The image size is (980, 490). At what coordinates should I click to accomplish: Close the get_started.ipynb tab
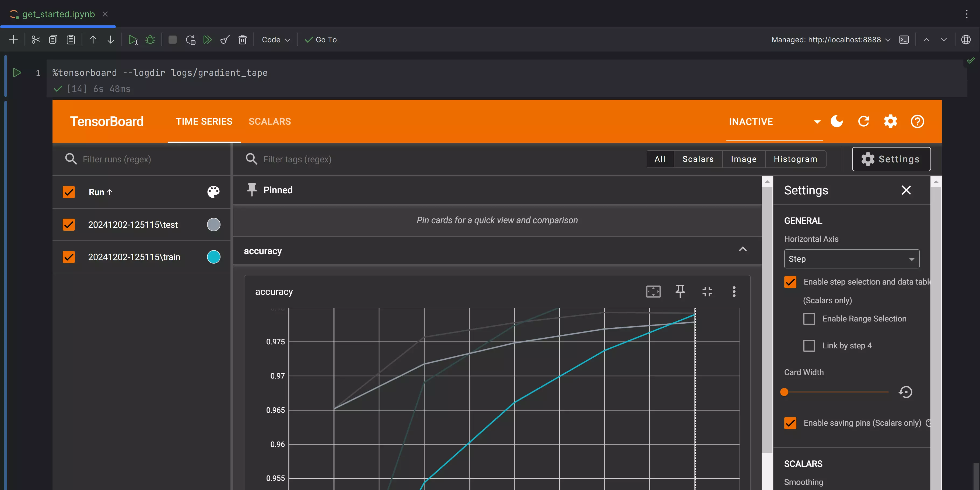click(x=105, y=14)
